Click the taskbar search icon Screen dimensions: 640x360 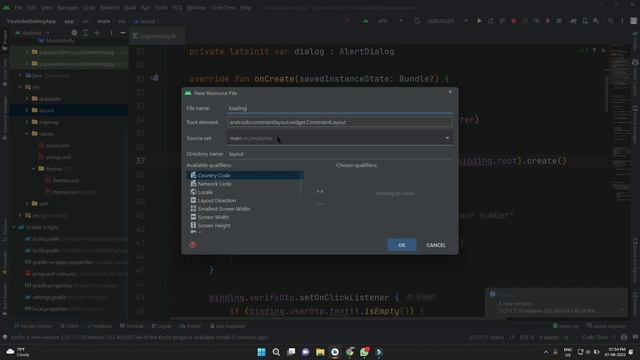click(x=276, y=352)
